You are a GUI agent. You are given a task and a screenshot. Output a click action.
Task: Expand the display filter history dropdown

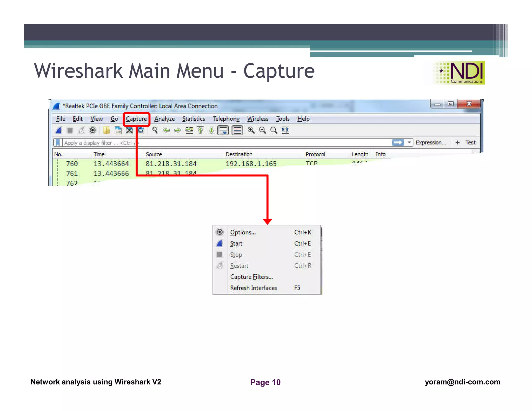point(409,142)
